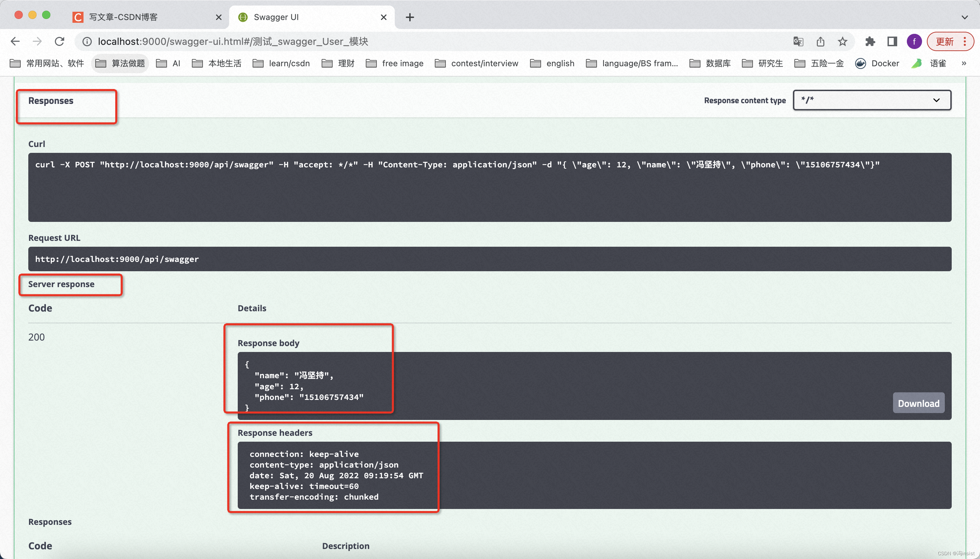Click the Google Translate icon in the address bar

click(x=798, y=41)
